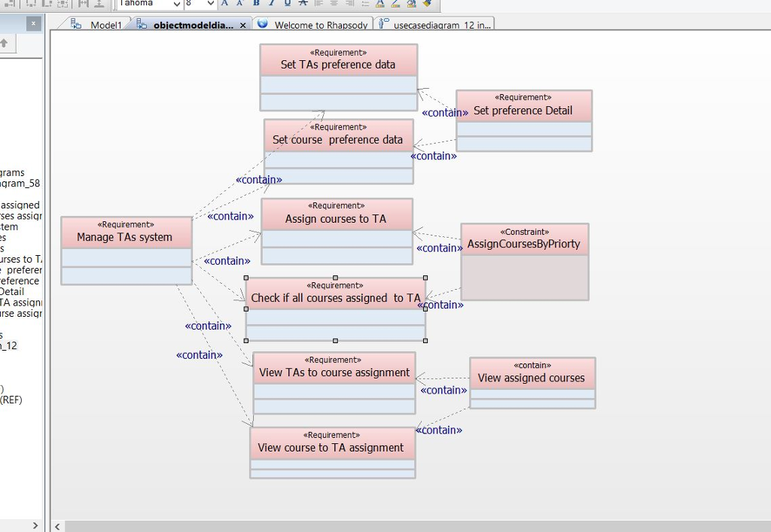Viewport: 771px width, 532px height.
Task: Click an alignment icon in the toolbar
Action: click(x=318, y=5)
